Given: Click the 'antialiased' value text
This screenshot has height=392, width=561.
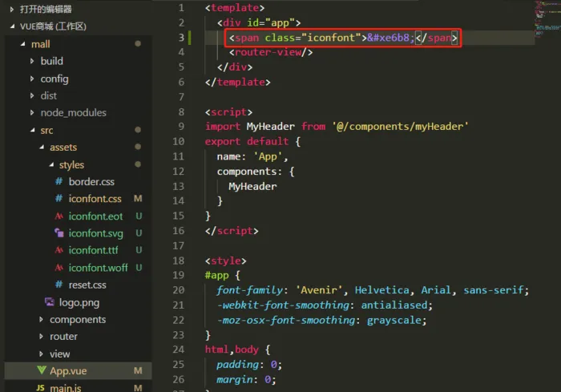Looking at the screenshot, I should pyautogui.click(x=394, y=305).
